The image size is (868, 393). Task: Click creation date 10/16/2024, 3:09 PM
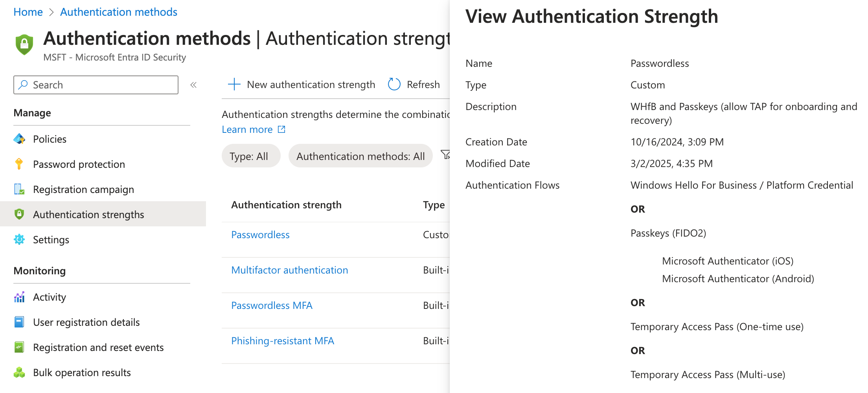coord(677,142)
